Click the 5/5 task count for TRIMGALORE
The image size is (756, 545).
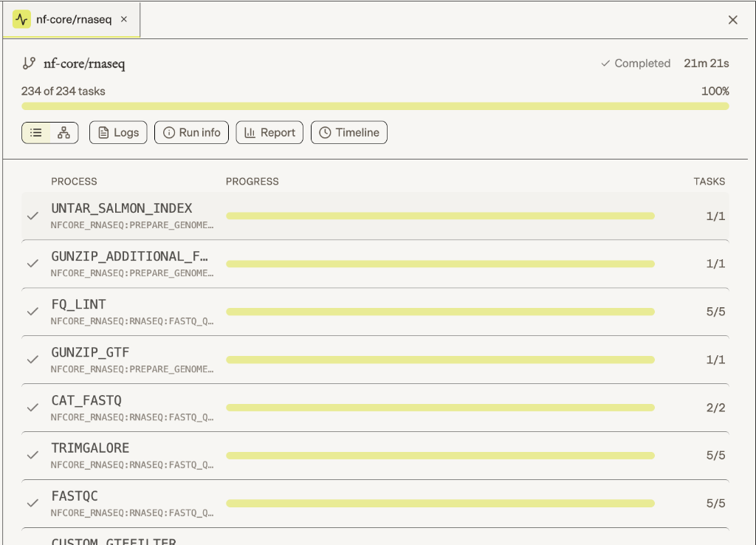pyautogui.click(x=715, y=456)
